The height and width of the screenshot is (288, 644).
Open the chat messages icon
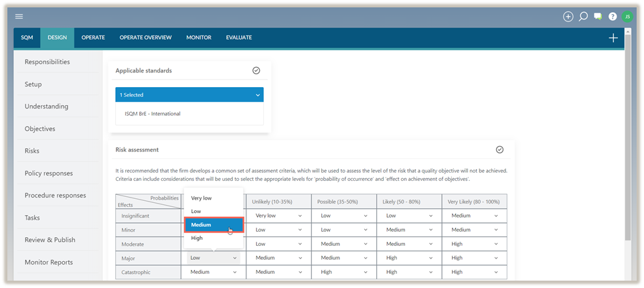[x=598, y=17]
